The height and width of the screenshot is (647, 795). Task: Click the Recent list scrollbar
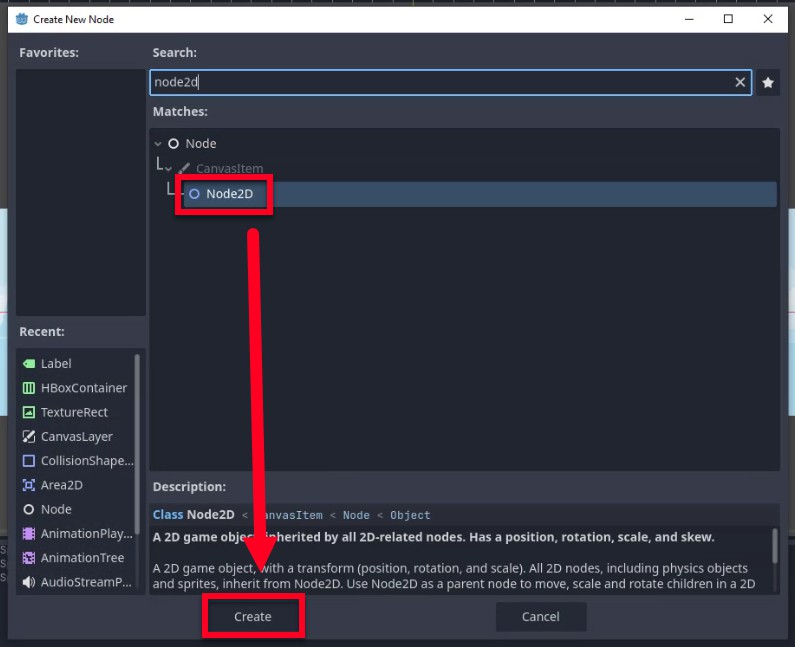(x=137, y=444)
